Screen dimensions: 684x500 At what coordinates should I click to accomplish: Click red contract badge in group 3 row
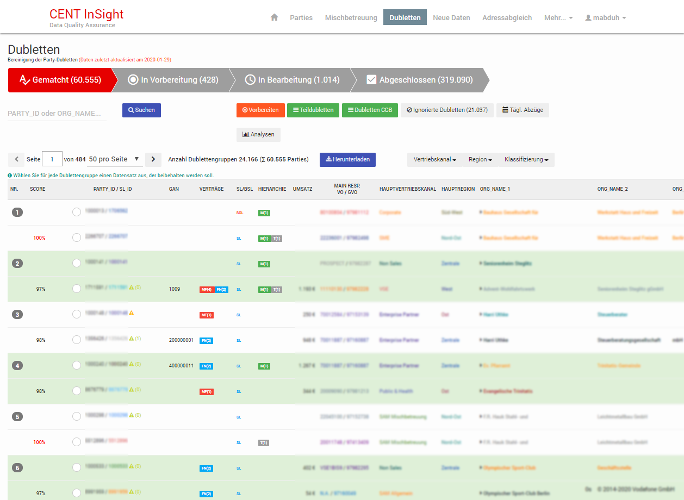coord(207,314)
